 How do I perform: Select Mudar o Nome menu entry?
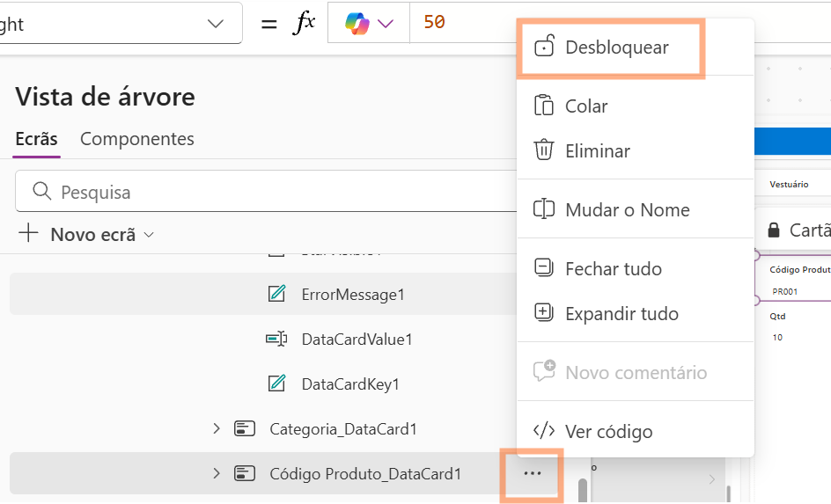point(627,209)
